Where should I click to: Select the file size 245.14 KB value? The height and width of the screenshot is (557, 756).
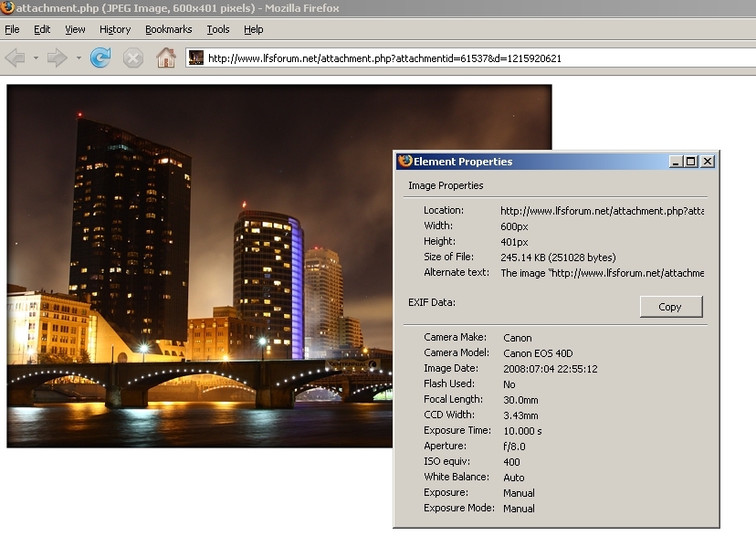click(x=558, y=257)
